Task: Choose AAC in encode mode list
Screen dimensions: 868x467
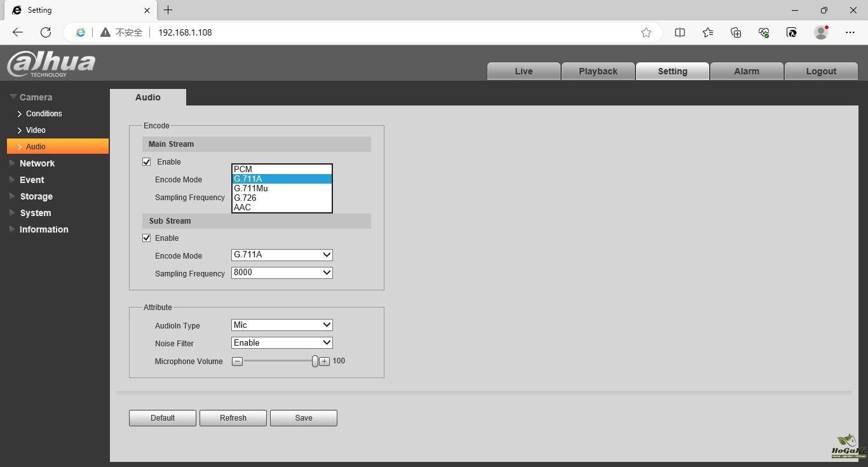Action: [x=243, y=207]
